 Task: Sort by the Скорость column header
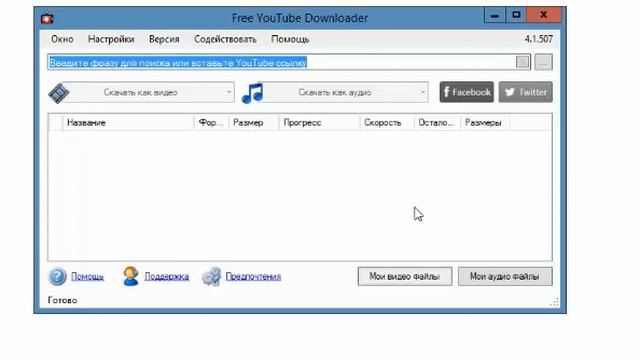tap(387, 122)
